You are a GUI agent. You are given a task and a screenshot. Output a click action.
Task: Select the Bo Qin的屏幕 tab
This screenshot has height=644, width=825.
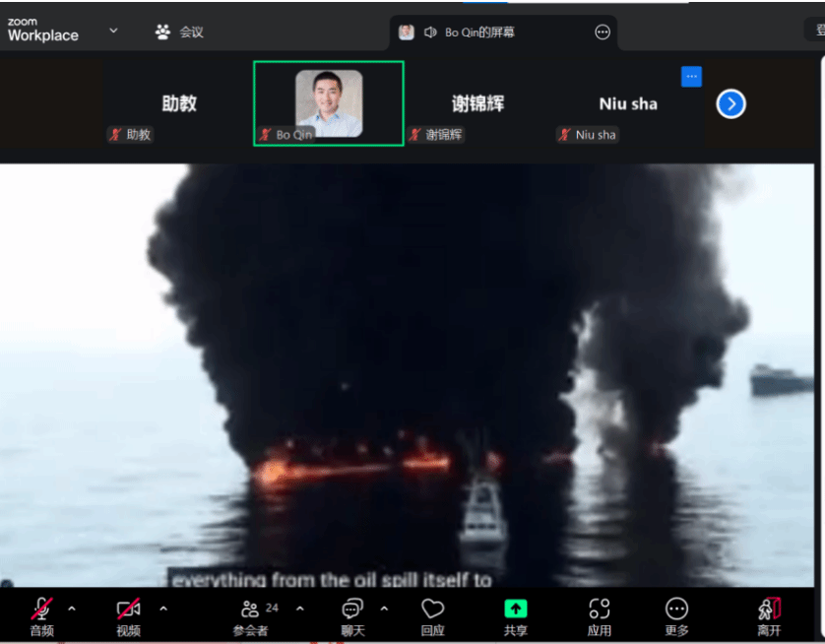click(x=479, y=32)
